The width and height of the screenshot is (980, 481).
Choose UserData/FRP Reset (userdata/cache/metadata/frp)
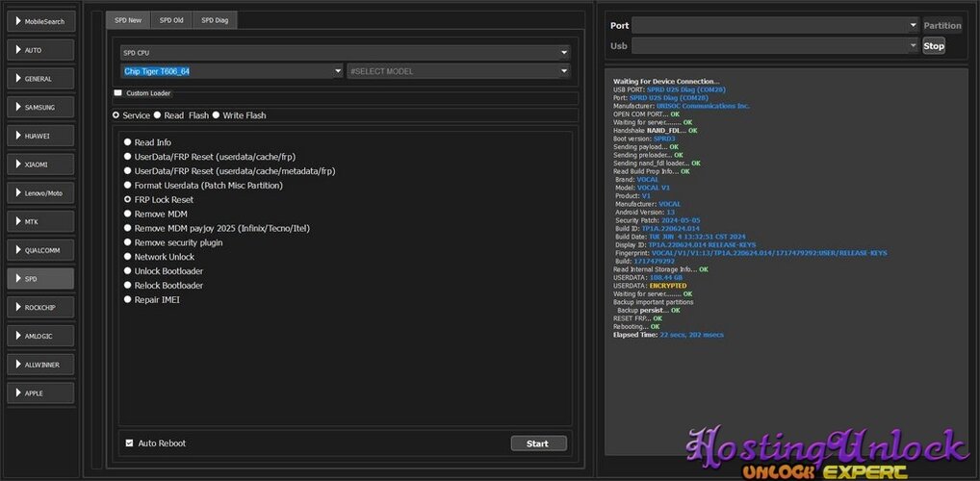[128, 170]
